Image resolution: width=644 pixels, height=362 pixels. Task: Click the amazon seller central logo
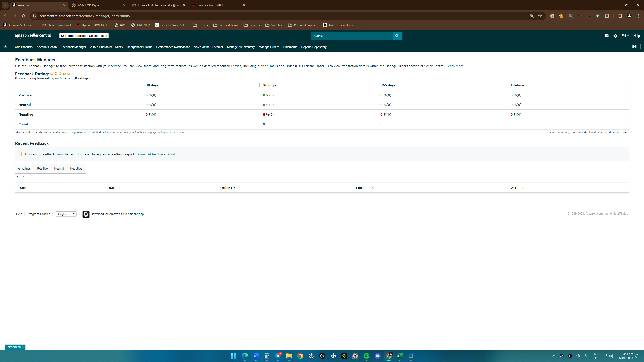(x=33, y=36)
